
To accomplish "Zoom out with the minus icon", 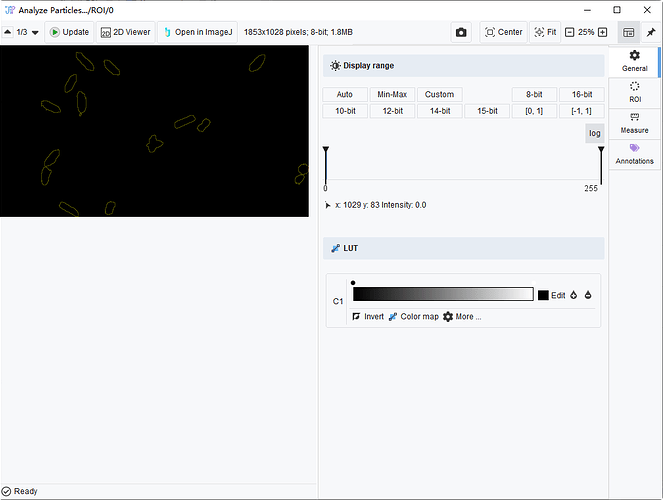I will [x=570, y=32].
